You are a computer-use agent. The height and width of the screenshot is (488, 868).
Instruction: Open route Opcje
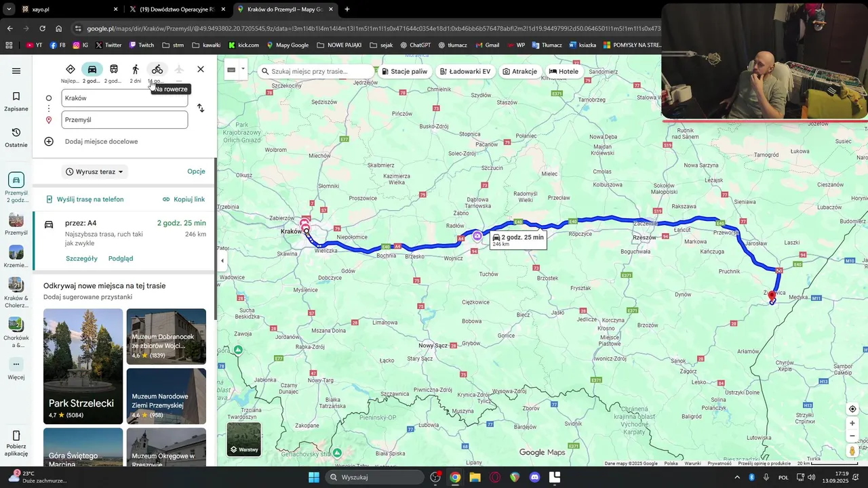tap(196, 171)
